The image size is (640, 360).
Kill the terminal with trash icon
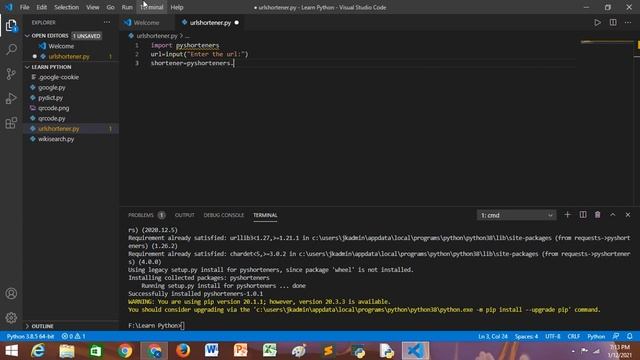tap(597, 215)
